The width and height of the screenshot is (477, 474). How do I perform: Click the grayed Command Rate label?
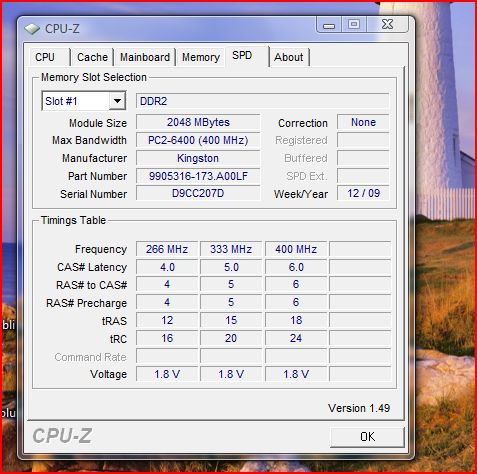pos(90,357)
